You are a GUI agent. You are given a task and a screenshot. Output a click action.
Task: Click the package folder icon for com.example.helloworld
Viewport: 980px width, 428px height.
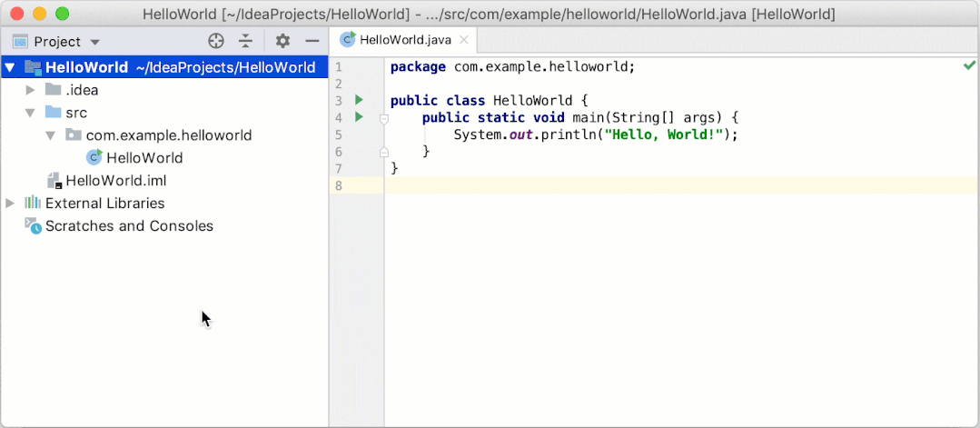pos(74,134)
